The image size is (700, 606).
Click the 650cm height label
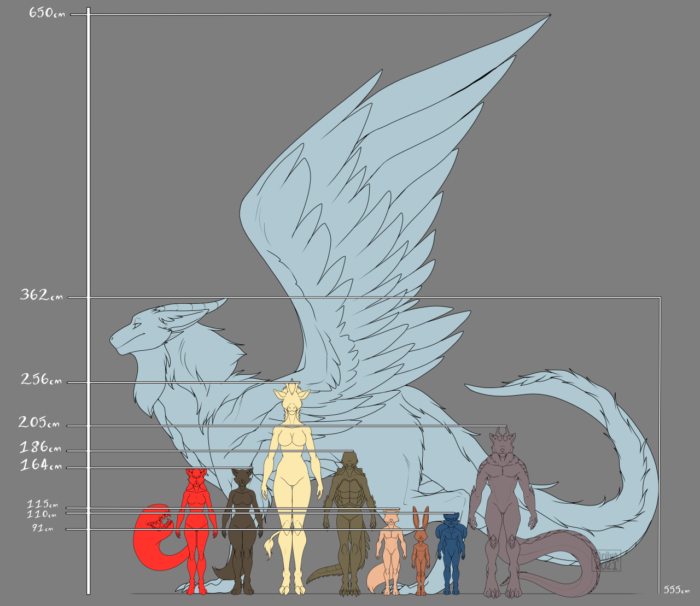(x=47, y=12)
